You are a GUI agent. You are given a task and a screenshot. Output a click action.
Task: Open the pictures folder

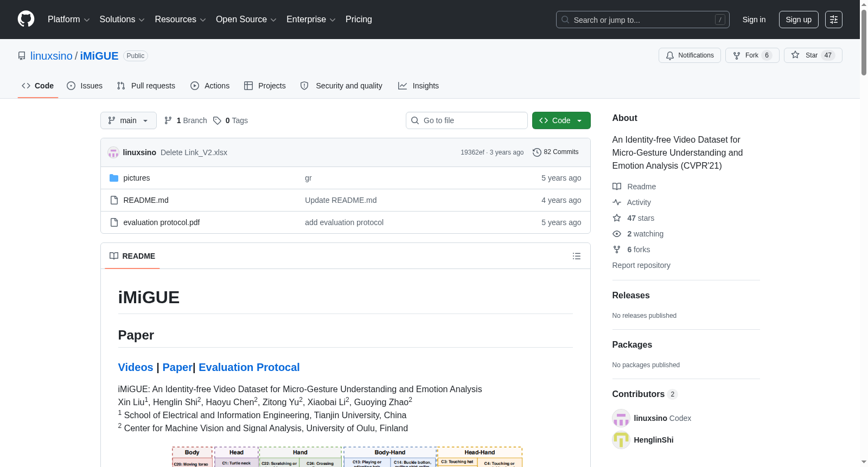[x=137, y=178]
